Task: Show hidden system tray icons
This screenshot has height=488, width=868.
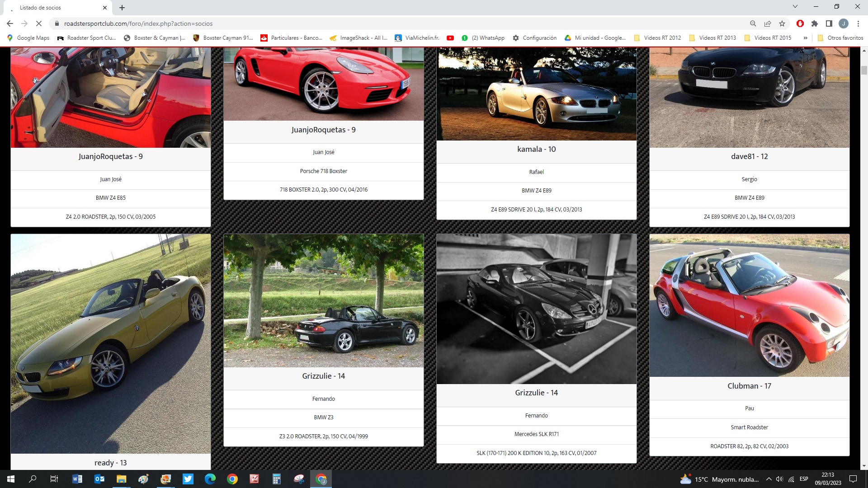Action: tap(769, 479)
